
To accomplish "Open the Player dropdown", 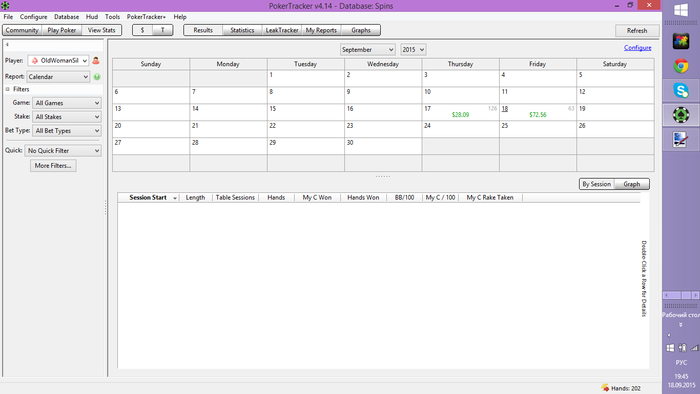I will (58, 61).
